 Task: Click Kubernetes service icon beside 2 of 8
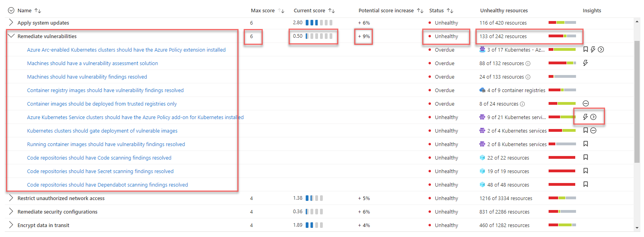coord(482,144)
